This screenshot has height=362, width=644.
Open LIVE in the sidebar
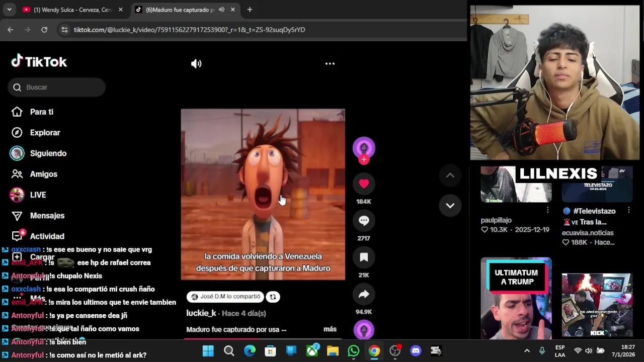pos(28,195)
